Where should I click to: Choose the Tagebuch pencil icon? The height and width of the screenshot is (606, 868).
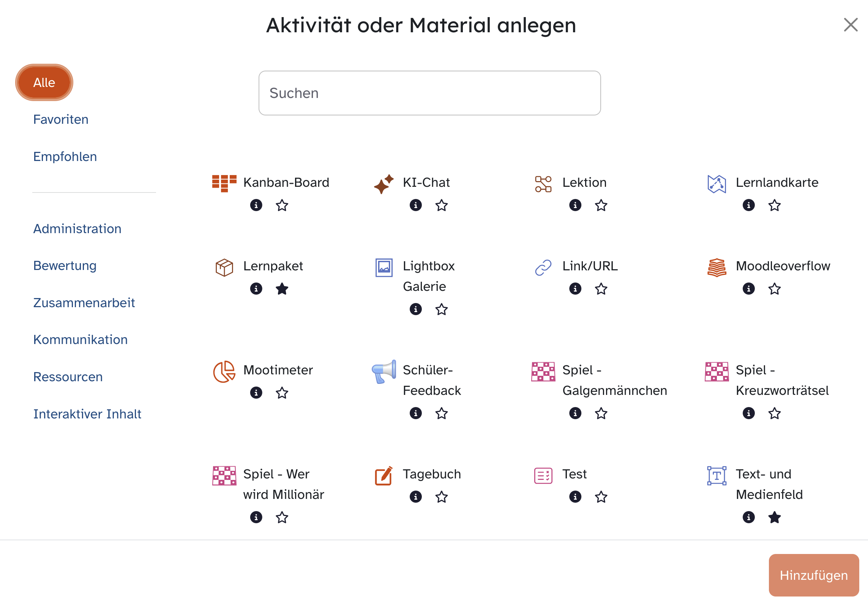click(x=383, y=476)
